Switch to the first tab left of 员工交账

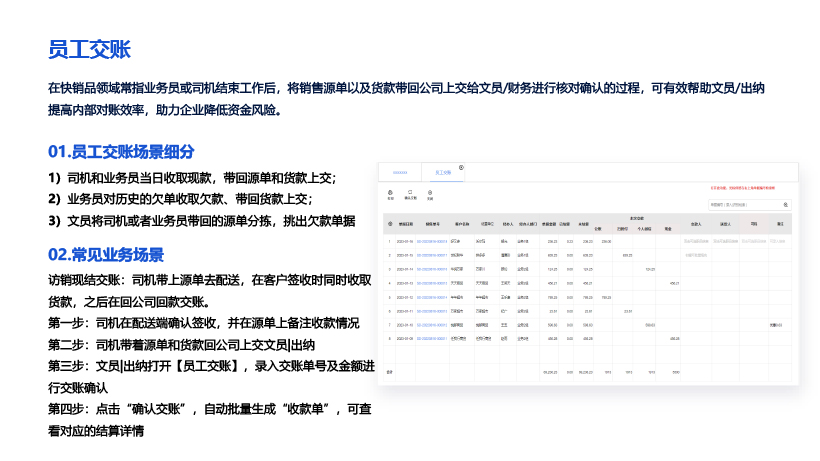400,173
